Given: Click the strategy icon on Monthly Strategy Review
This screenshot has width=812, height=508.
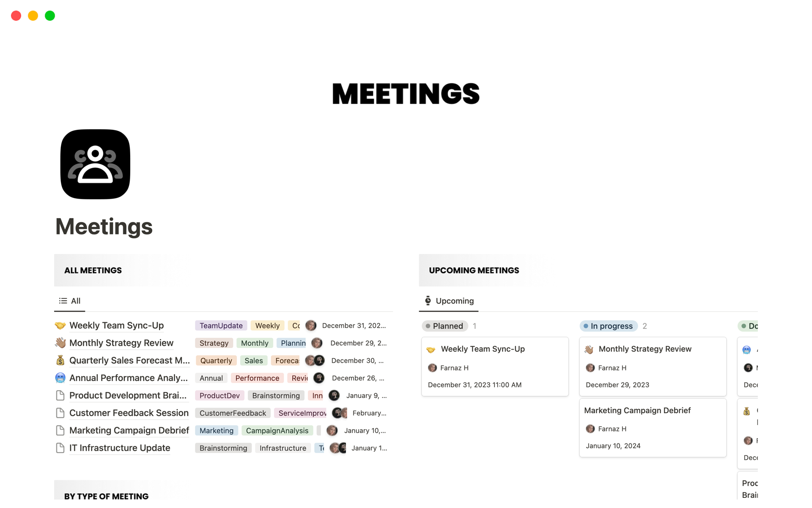Looking at the screenshot, I should click(60, 342).
